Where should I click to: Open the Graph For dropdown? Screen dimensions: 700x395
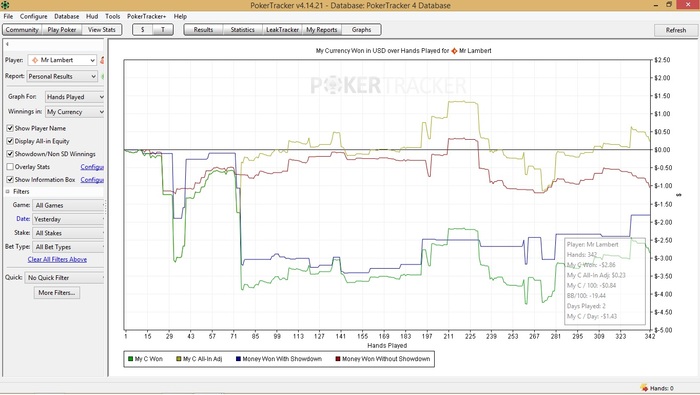pos(75,97)
